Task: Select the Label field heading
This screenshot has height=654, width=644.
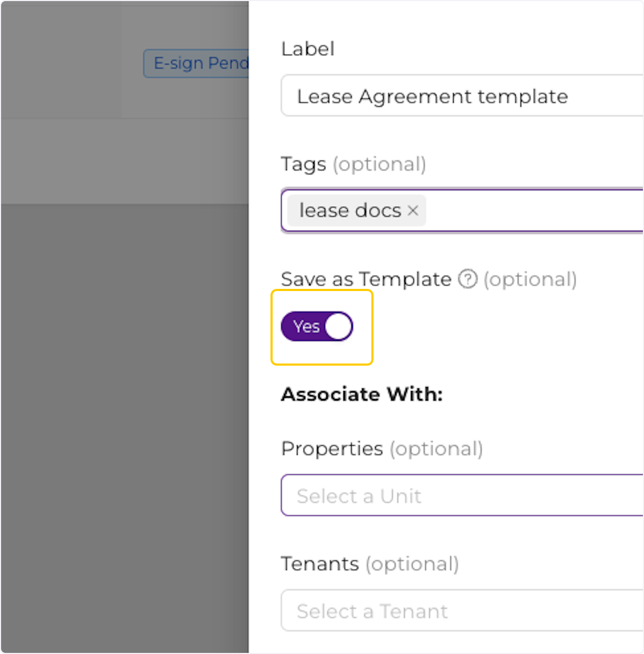Action: click(308, 49)
